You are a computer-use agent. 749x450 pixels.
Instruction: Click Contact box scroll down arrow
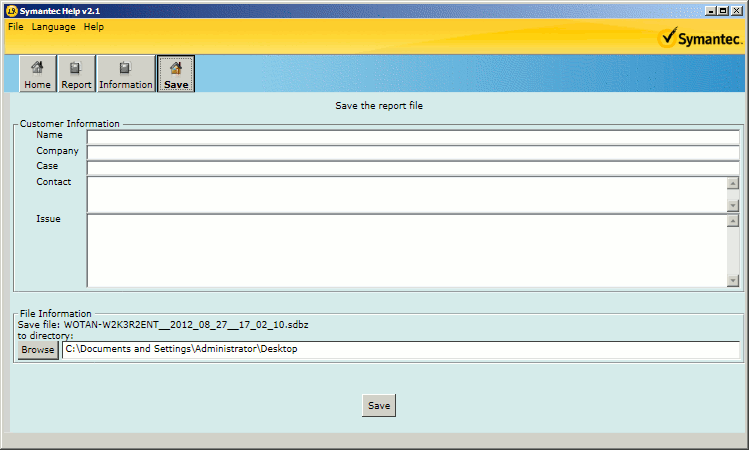pyautogui.click(x=733, y=205)
